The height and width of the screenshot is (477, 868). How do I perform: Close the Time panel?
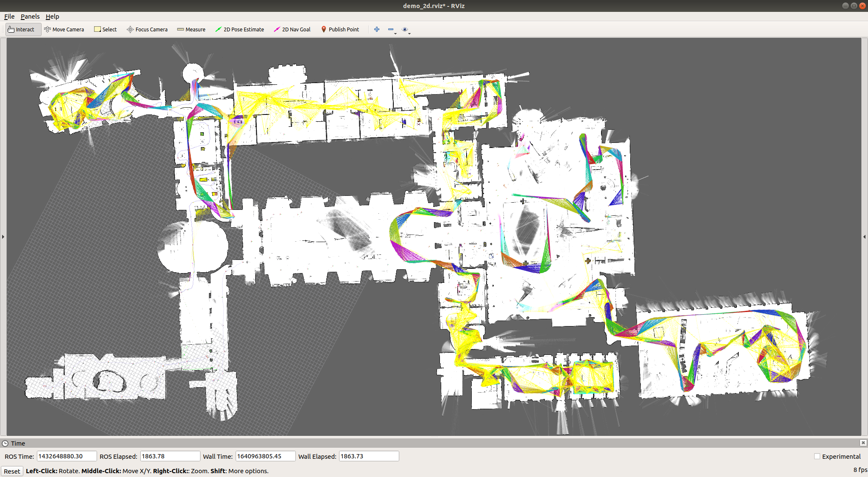point(862,443)
